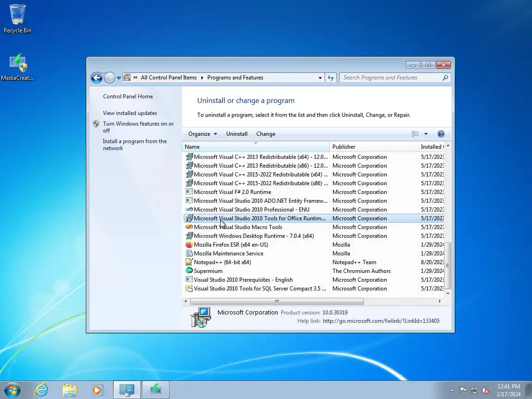The height and width of the screenshot is (399, 532).
Task: Click the Visual F# 2.0 Runtime icon
Action: click(x=189, y=192)
